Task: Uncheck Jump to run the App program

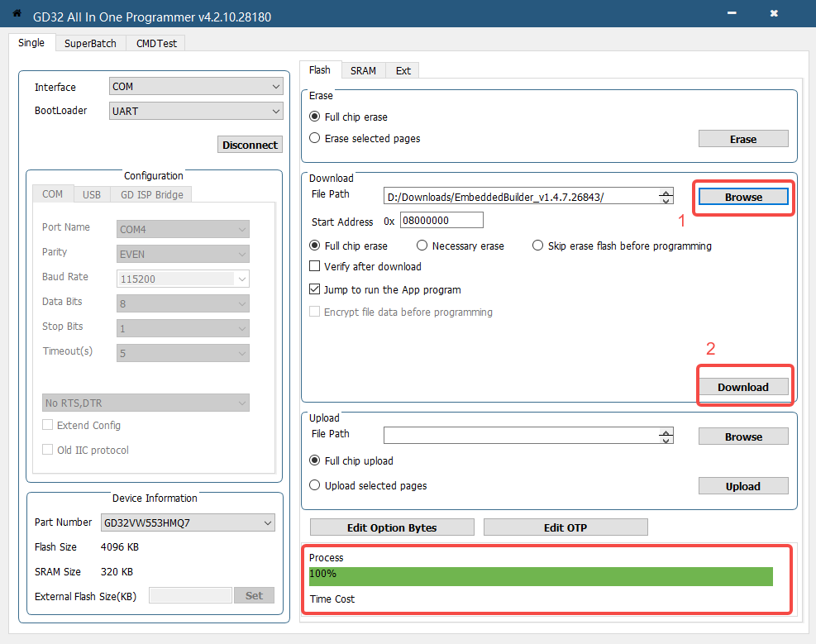Action: (x=315, y=290)
